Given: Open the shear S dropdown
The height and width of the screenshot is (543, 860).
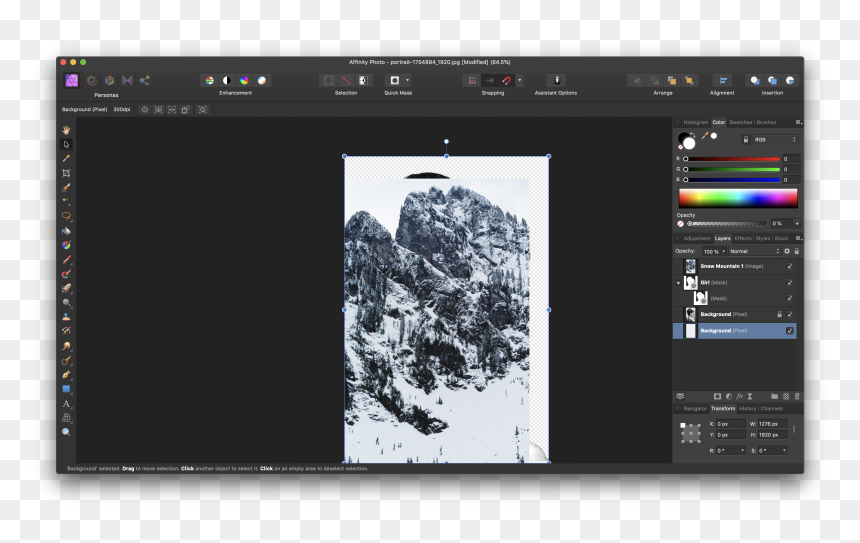Looking at the screenshot, I should tap(784, 451).
